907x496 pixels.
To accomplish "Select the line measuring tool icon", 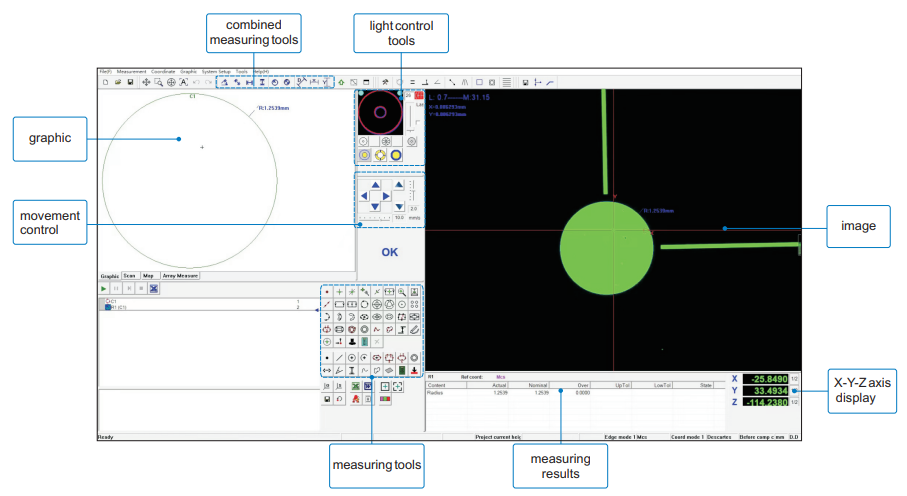I will pyautogui.click(x=327, y=304).
